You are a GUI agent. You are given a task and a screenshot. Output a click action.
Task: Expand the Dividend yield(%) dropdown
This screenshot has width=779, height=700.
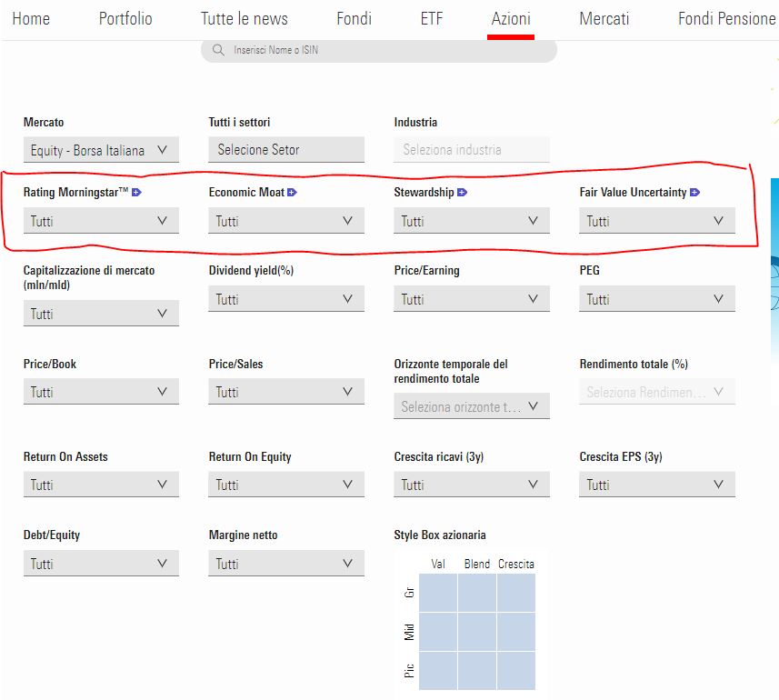286,299
